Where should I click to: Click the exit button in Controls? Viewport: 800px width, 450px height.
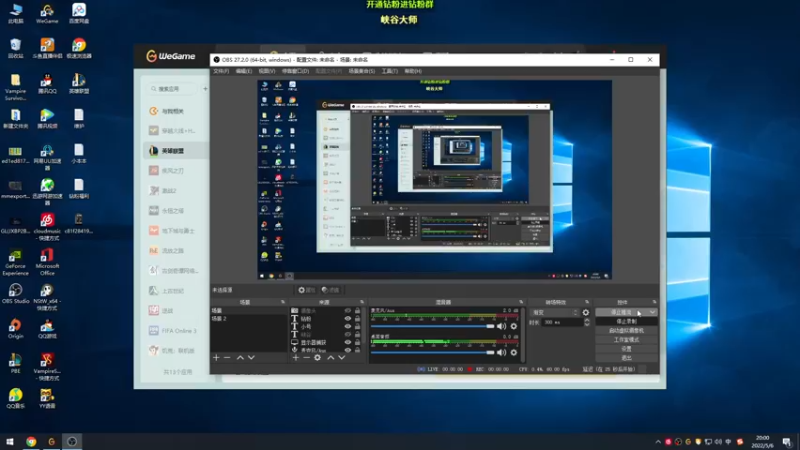627,358
